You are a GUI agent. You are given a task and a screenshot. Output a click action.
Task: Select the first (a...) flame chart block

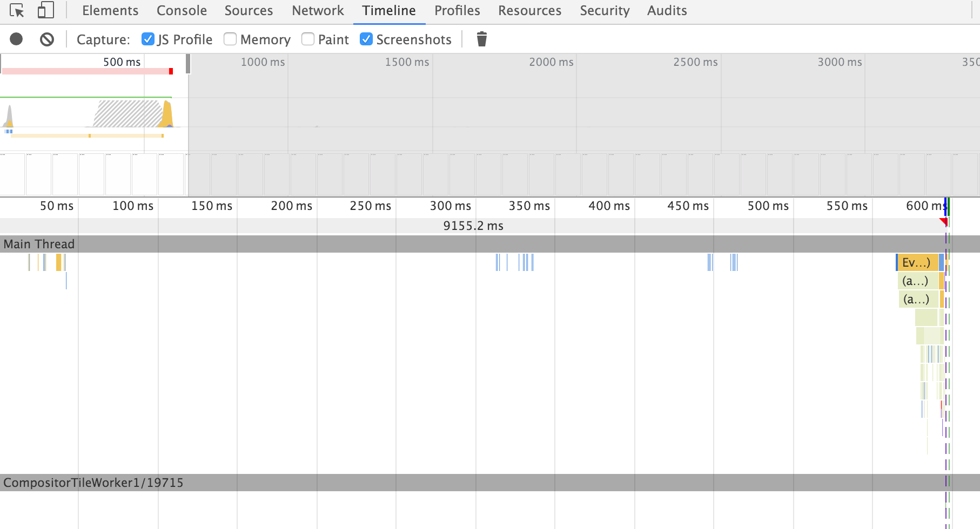(918, 281)
